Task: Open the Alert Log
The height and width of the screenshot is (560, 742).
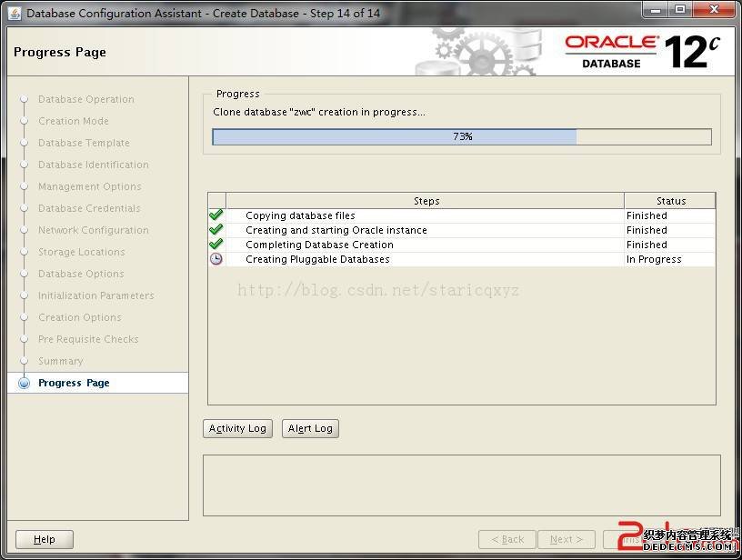Action: click(310, 428)
